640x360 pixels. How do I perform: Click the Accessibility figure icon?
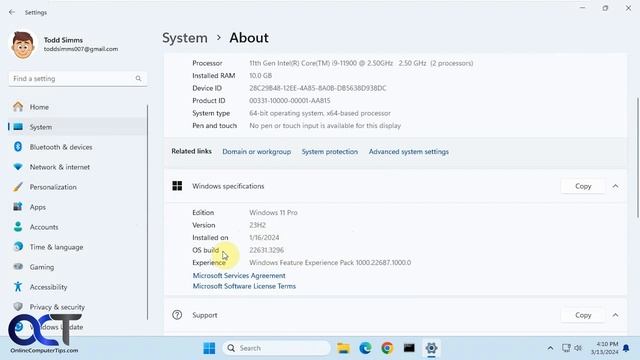coord(18,287)
